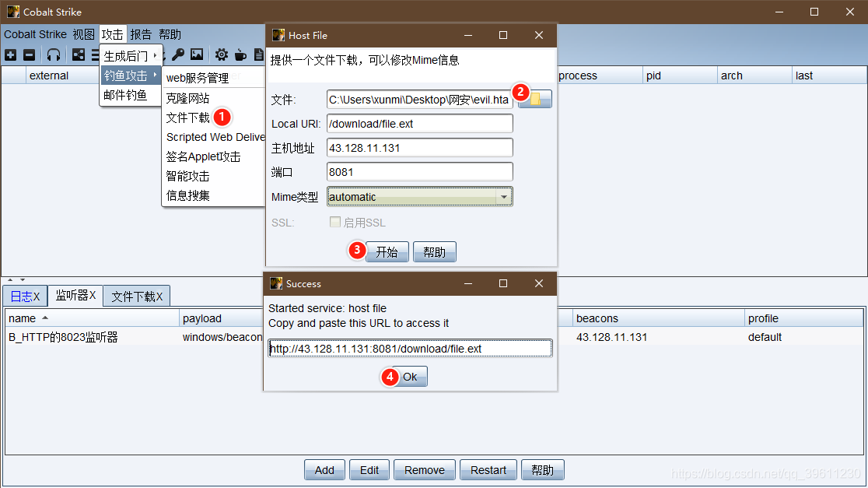Click the Remove listener button
Screen dimensions: 868x488
[425, 470]
